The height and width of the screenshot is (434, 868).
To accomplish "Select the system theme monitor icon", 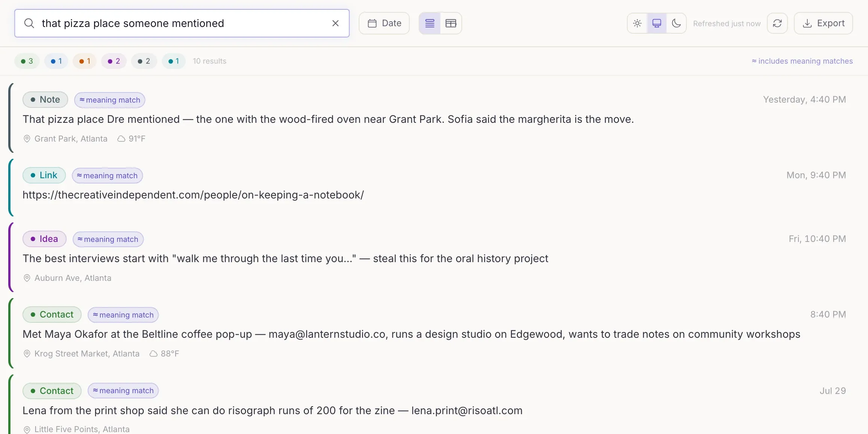I will pos(657,23).
